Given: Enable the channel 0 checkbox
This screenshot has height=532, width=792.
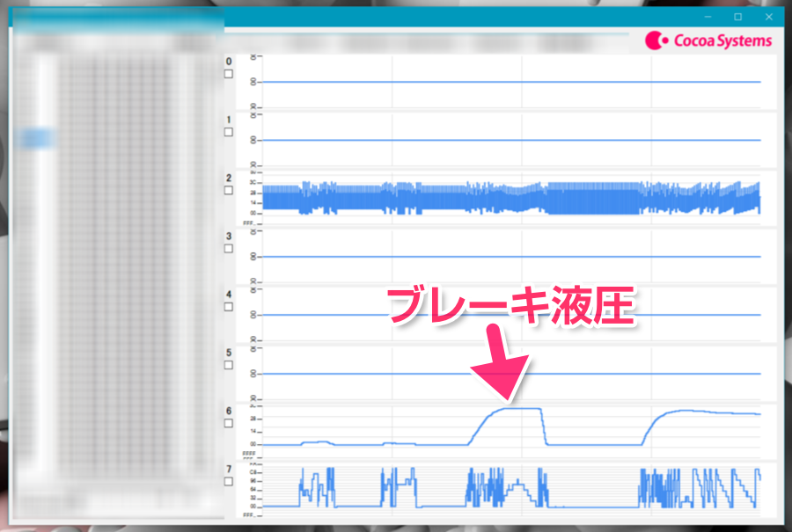Looking at the screenshot, I should click(x=228, y=75).
